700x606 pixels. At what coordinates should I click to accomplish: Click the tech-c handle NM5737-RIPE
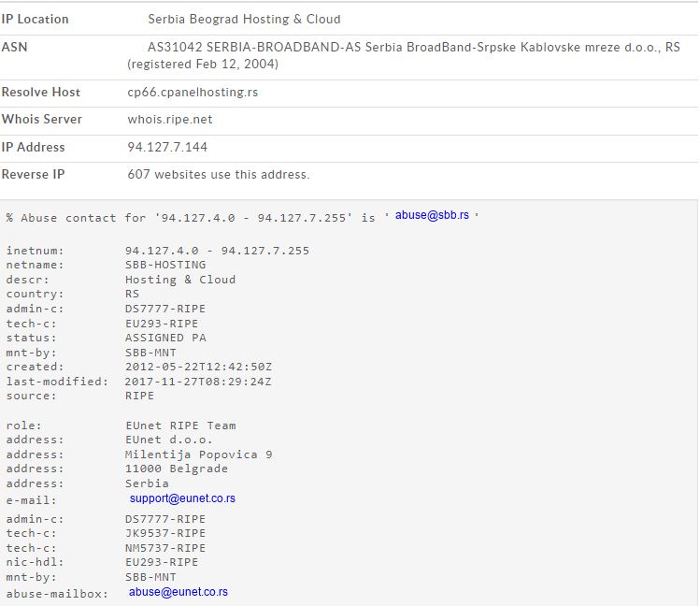click(x=165, y=548)
